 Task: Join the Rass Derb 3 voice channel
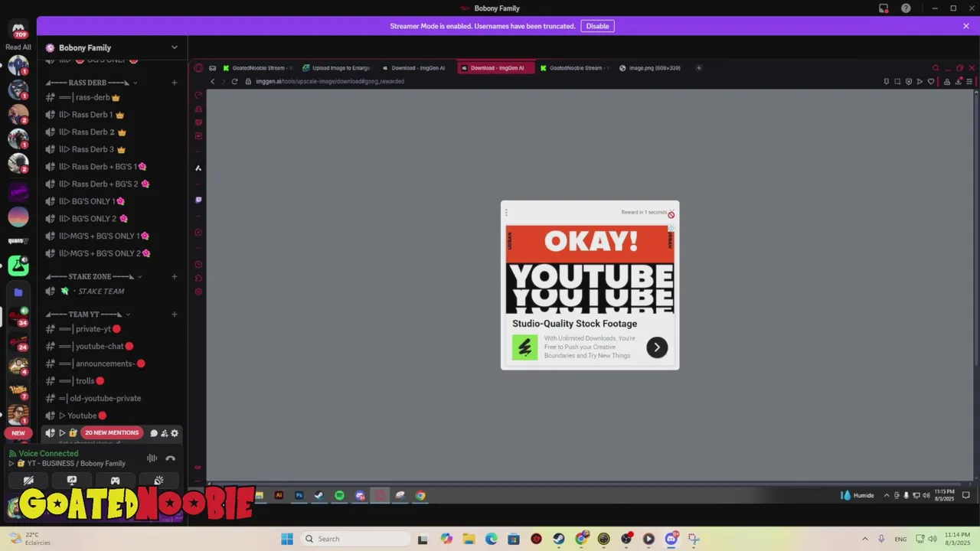click(92, 149)
